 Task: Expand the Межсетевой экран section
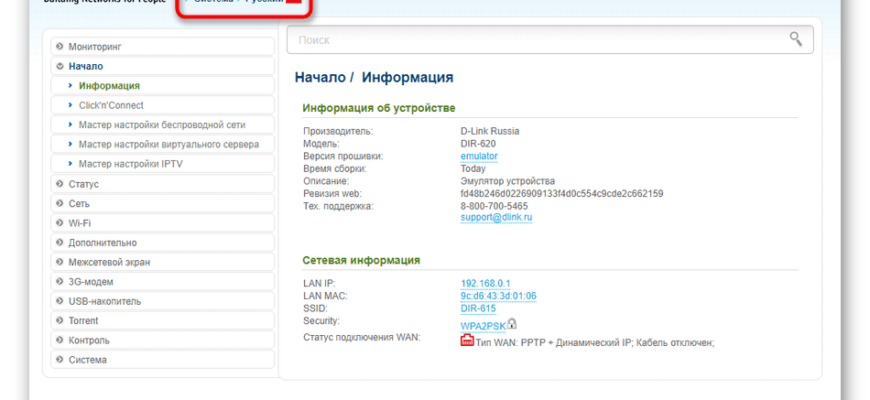point(163,262)
